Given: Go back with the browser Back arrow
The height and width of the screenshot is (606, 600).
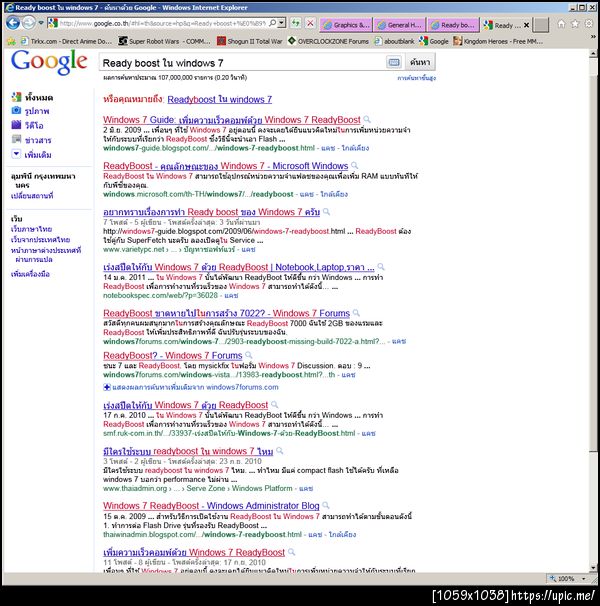Looking at the screenshot, I should click(13, 23).
